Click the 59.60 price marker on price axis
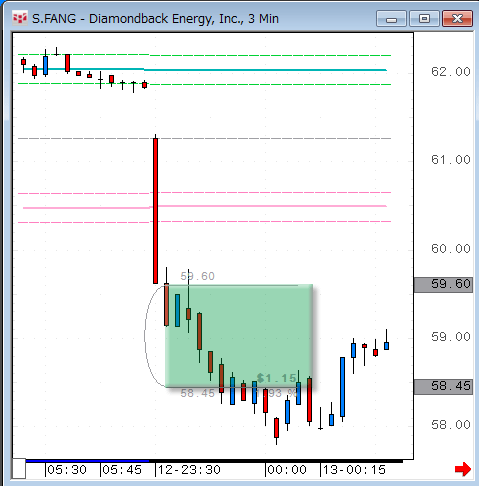Screen dimensions: 479x486 tap(443, 284)
